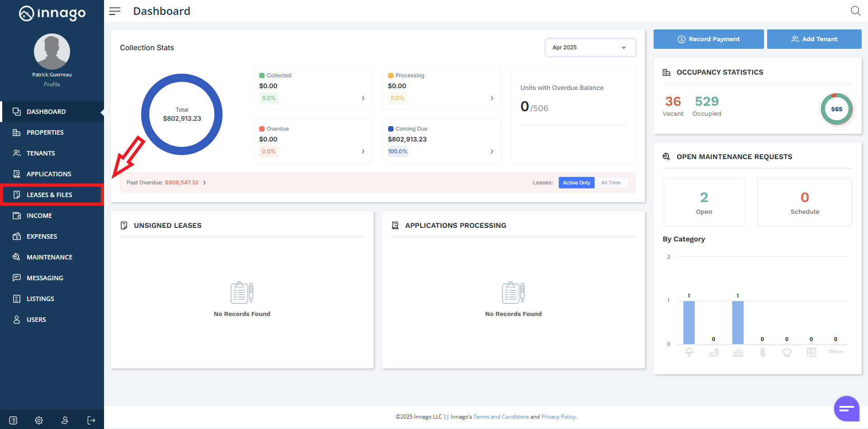Image resolution: width=868 pixels, height=429 pixels.
Task: Expand the Collected stats chevron arrow
Action: [x=363, y=98]
